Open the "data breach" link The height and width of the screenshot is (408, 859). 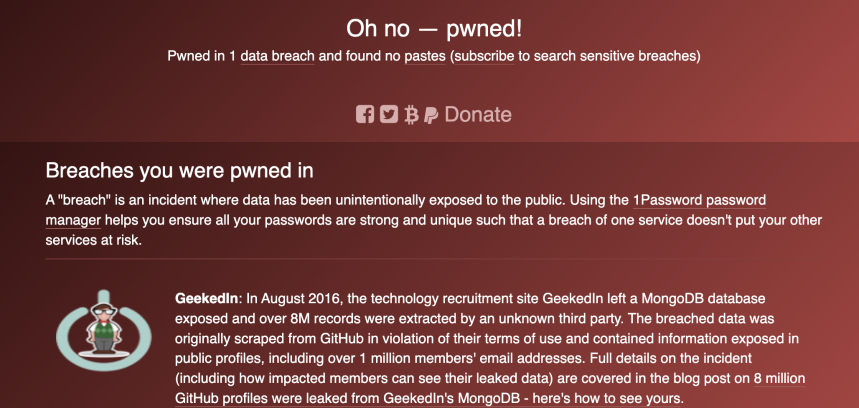(x=278, y=56)
